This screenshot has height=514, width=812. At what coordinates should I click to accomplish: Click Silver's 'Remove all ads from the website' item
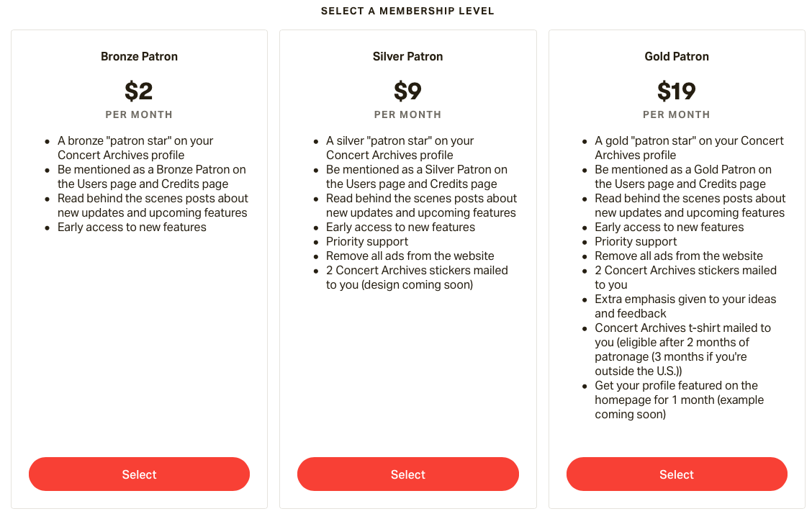[410, 256]
